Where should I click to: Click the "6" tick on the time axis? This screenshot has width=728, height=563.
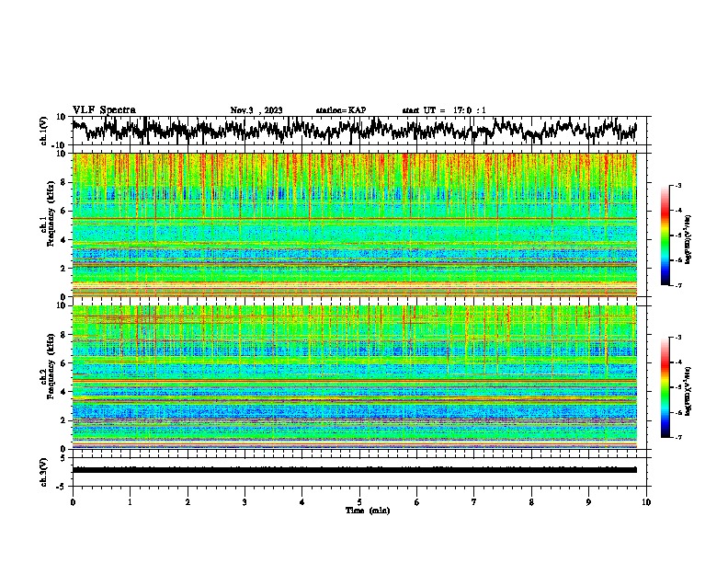point(417,502)
